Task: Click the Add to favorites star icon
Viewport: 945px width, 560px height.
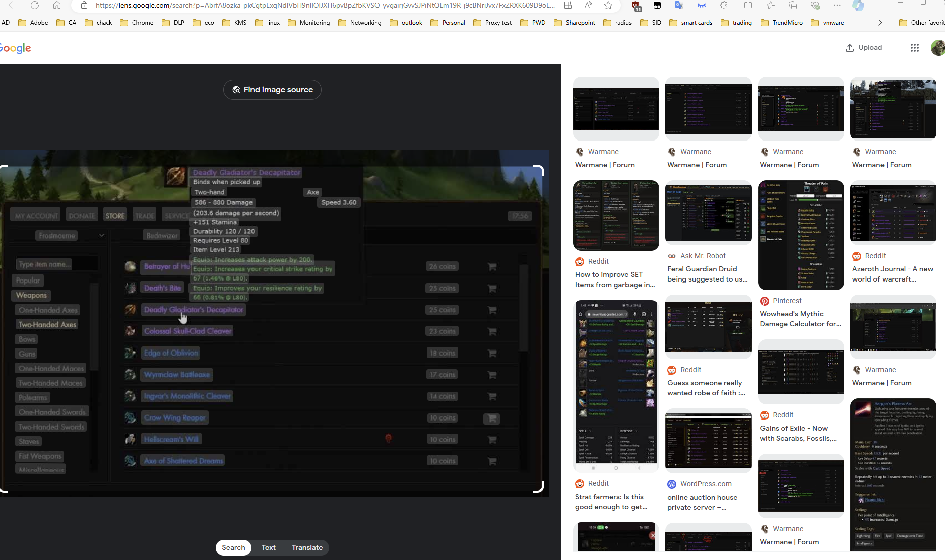Action: [608, 5]
